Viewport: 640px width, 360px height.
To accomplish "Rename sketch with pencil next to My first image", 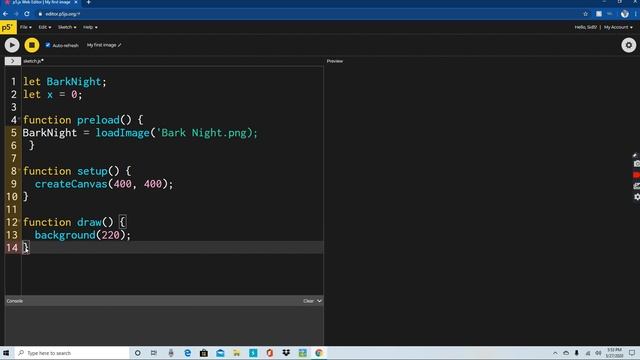I will (x=119, y=45).
